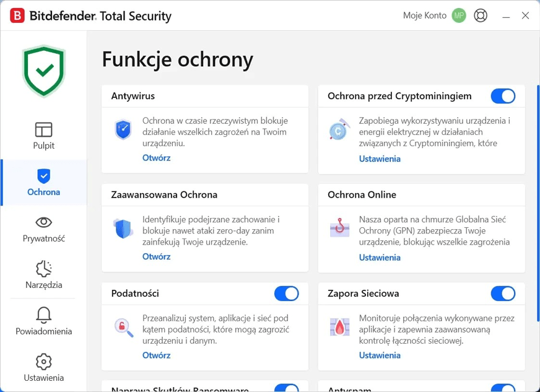Click text 'Nasza oparta na chmurze Globalna Sieć'
Image resolution: width=540 pixels, height=392 pixels.
point(432,219)
